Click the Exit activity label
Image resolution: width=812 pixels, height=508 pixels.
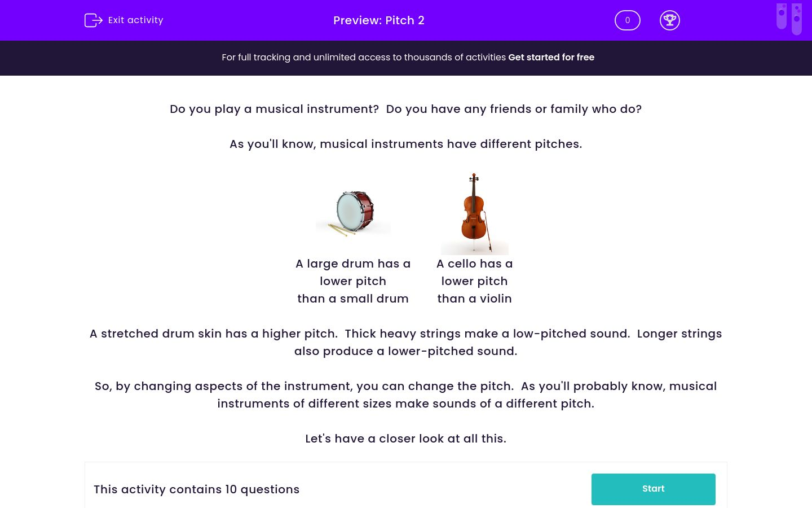135,20
